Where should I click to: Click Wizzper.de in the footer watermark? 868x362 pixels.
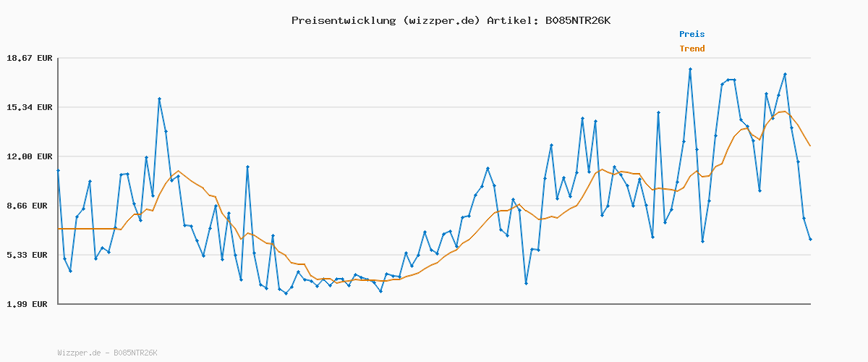pos(79,353)
